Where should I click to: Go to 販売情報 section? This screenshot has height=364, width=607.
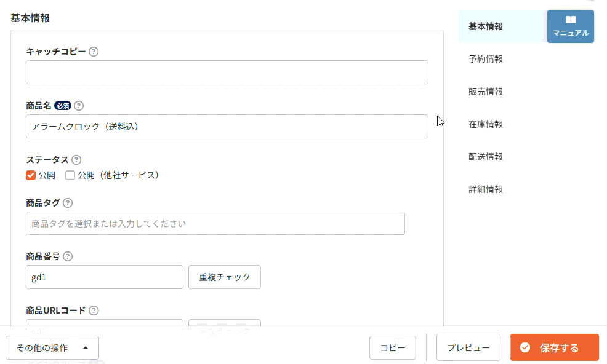[x=486, y=91]
